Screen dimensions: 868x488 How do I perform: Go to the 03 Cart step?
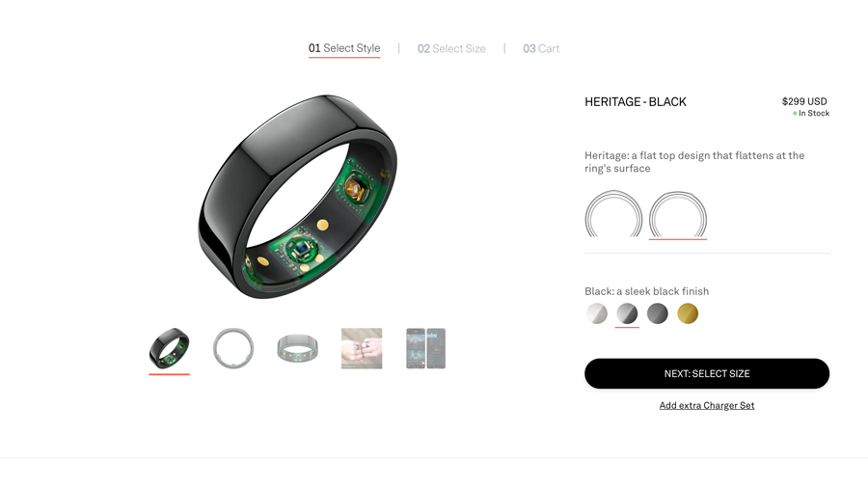pyautogui.click(x=541, y=48)
